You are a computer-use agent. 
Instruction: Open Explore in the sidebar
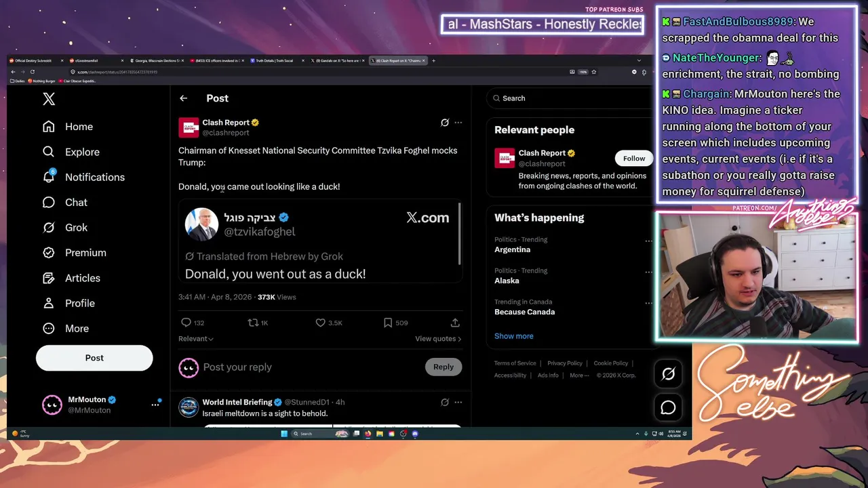[71, 152]
